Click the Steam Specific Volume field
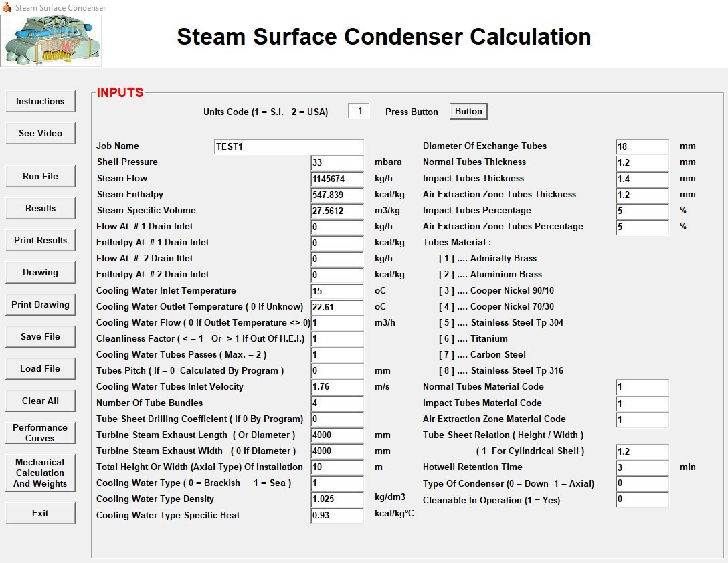This screenshot has height=563, width=728. pos(337,211)
